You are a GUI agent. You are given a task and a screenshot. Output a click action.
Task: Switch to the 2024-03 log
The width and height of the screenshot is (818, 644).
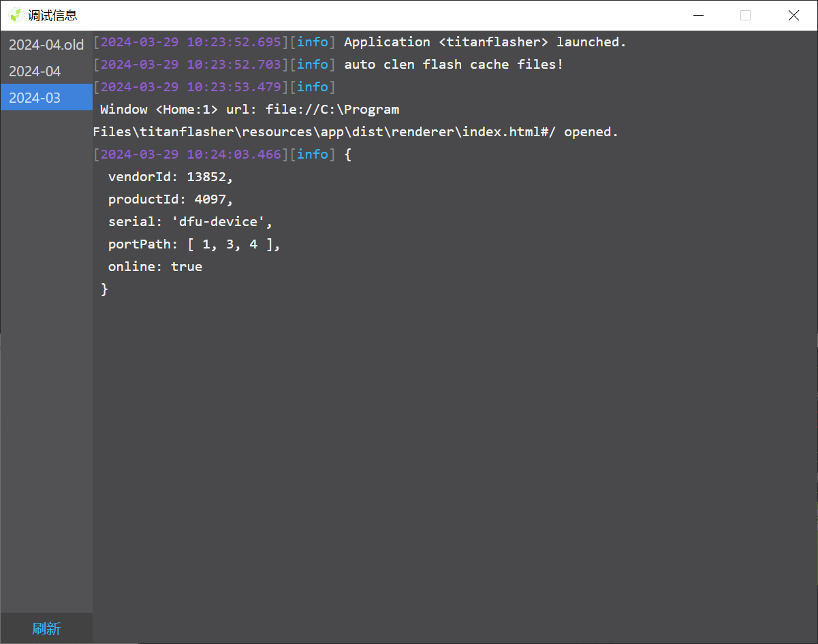46,97
